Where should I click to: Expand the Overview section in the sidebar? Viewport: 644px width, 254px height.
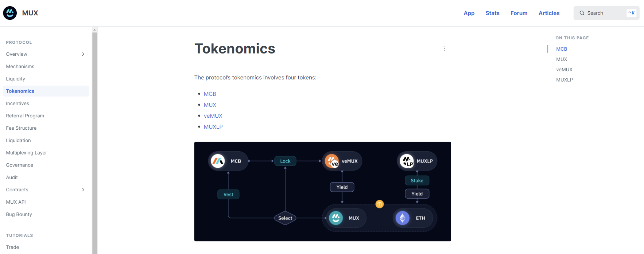[83, 54]
